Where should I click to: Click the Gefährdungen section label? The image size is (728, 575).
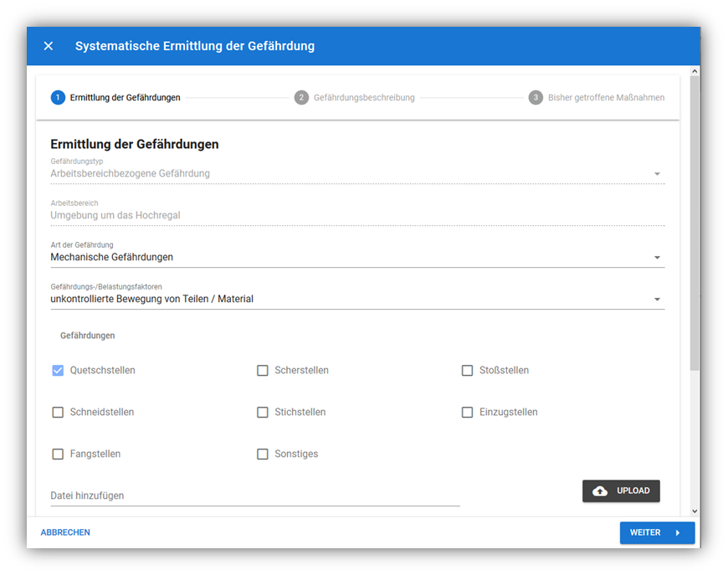(x=87, y=336)
